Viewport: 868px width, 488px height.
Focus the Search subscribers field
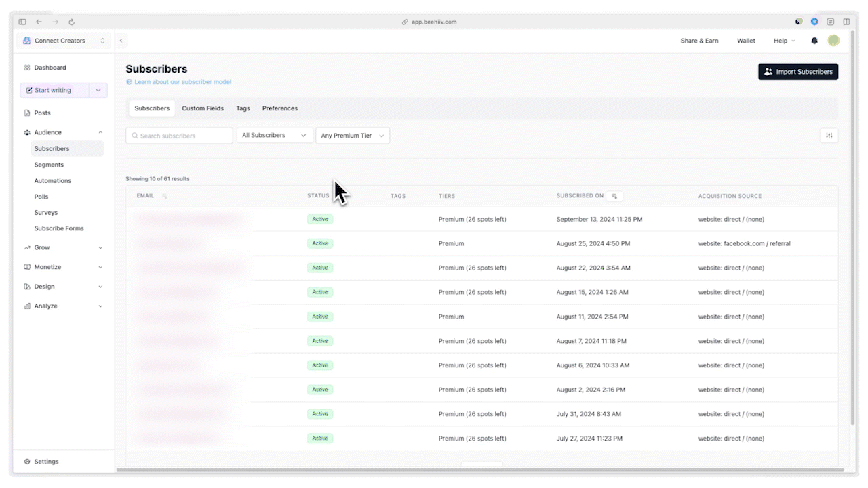[x=179, y=136]
